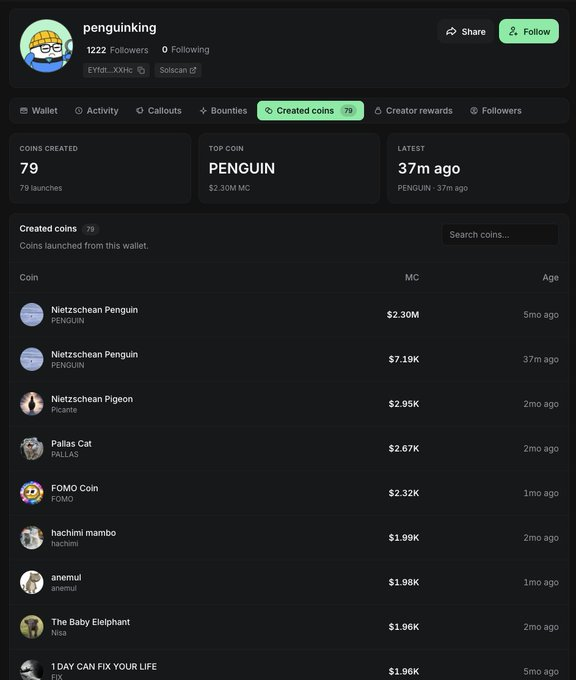Click the $2.95K market cap value

(x=404, y=404)
